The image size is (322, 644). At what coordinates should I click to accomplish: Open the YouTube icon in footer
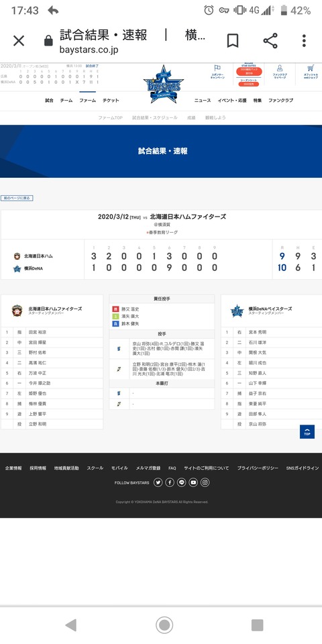click(x=193, y=482)
